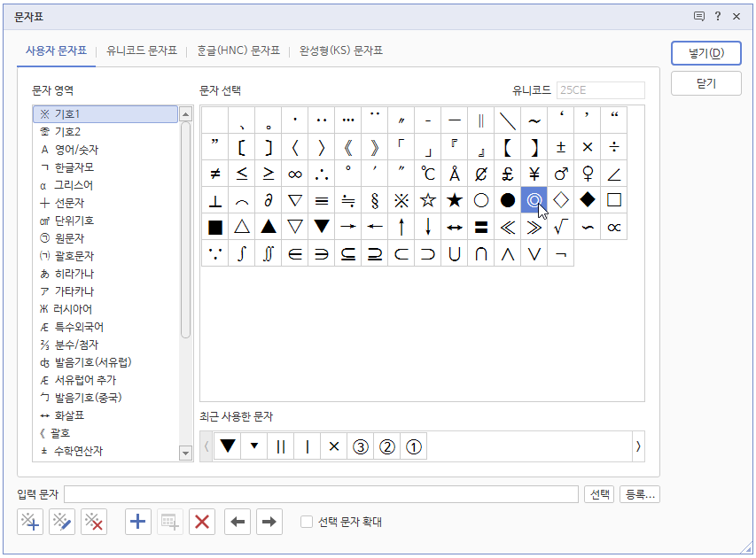
Task: Select the infinity symbol
Action: click(x=295, y=174)
